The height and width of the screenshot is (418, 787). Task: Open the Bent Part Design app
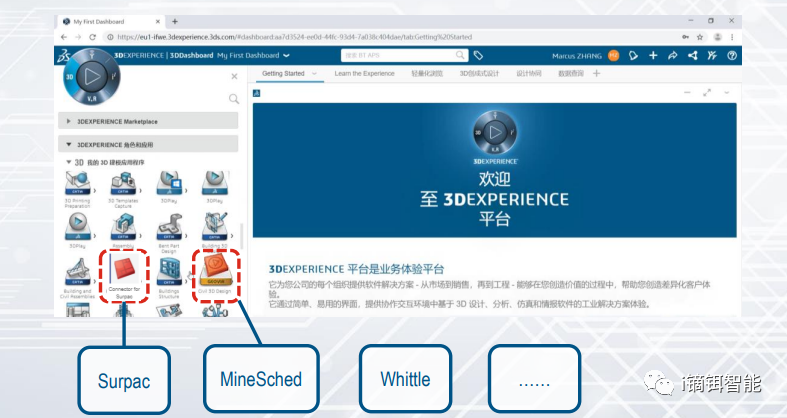(x=168, y=229)
